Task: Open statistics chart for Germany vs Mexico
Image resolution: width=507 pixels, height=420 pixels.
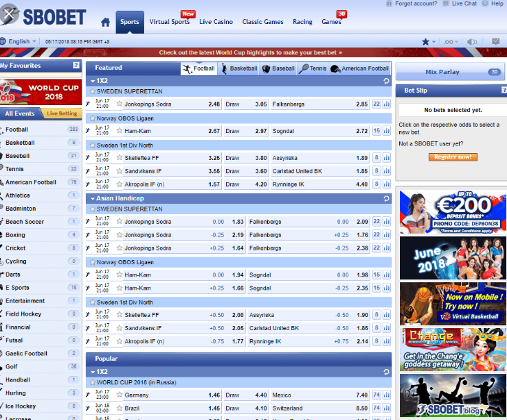Action: pyautogui.click(x=386, y=395)
